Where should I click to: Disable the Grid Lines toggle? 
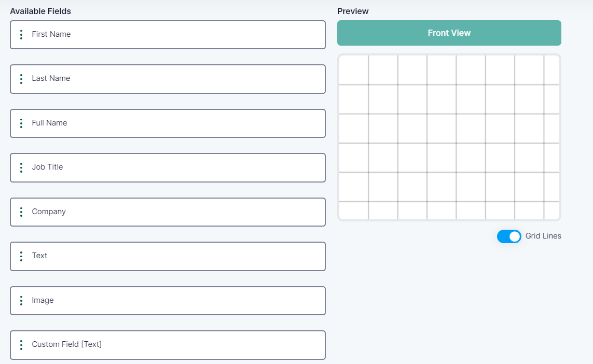tap(509, 236)
